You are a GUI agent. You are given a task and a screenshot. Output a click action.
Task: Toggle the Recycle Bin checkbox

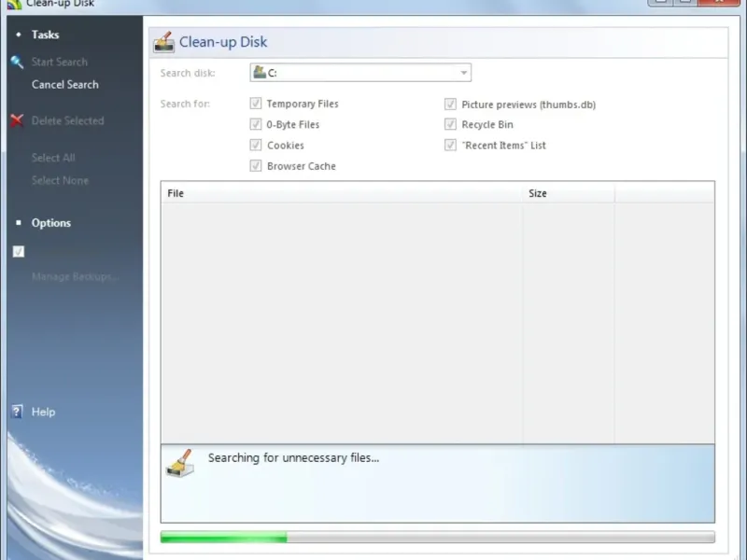click(450, 124)
